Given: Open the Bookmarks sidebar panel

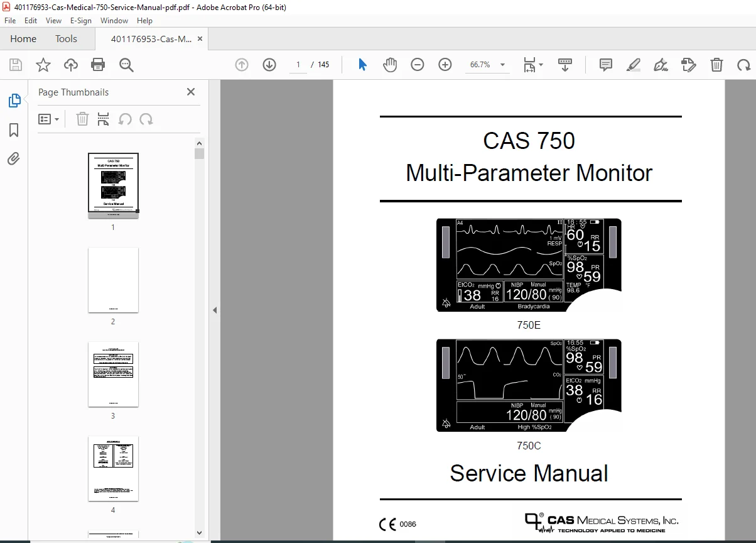Looking at the screenshot, I should pos(14,130).
